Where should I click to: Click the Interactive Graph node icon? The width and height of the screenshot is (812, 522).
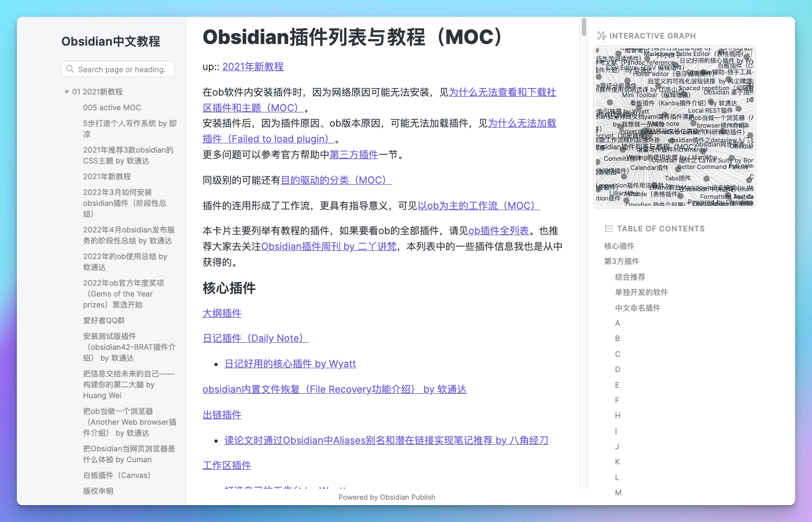602,36
